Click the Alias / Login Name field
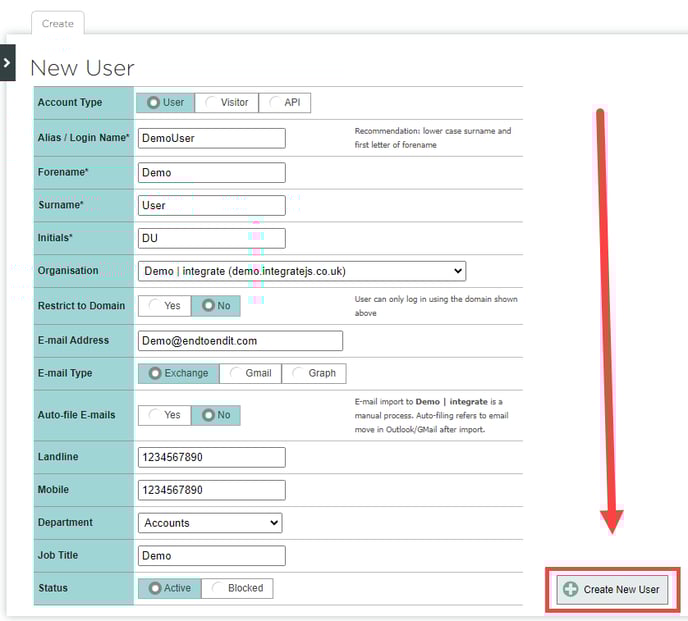688x621 pixels. pos(211,139)
